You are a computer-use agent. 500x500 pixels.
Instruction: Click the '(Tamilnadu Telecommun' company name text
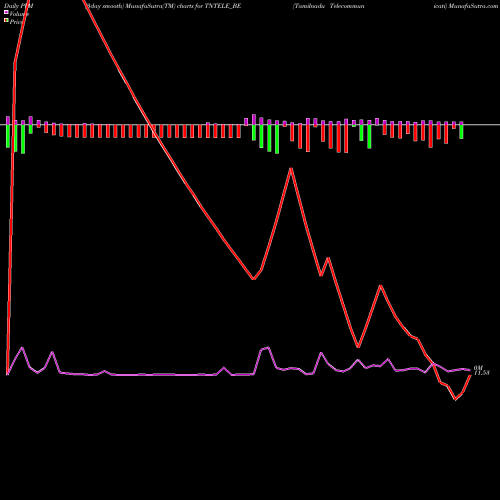[329, 6]
